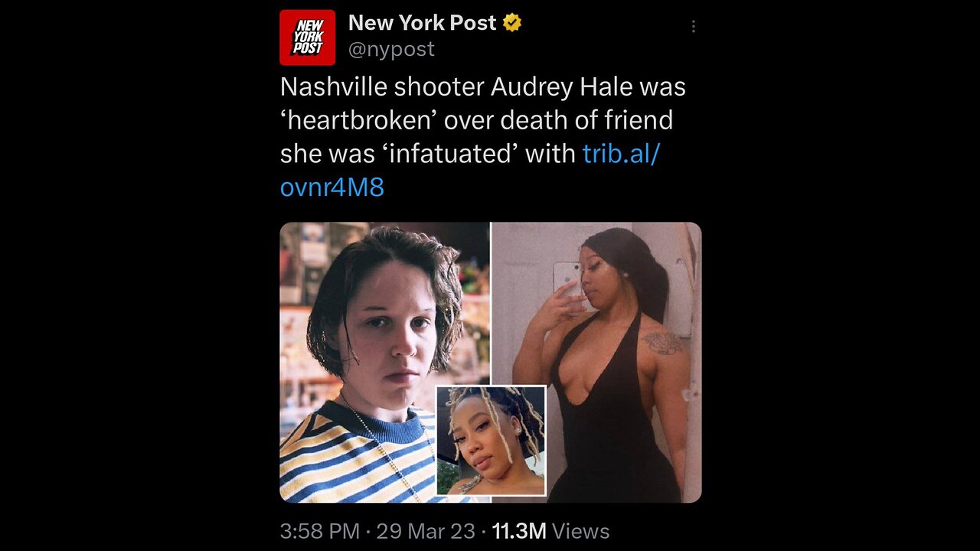This screenshot has width=980, height=551.
Task: Open the left photo with striped shirt
Action: tap(384, 362)
